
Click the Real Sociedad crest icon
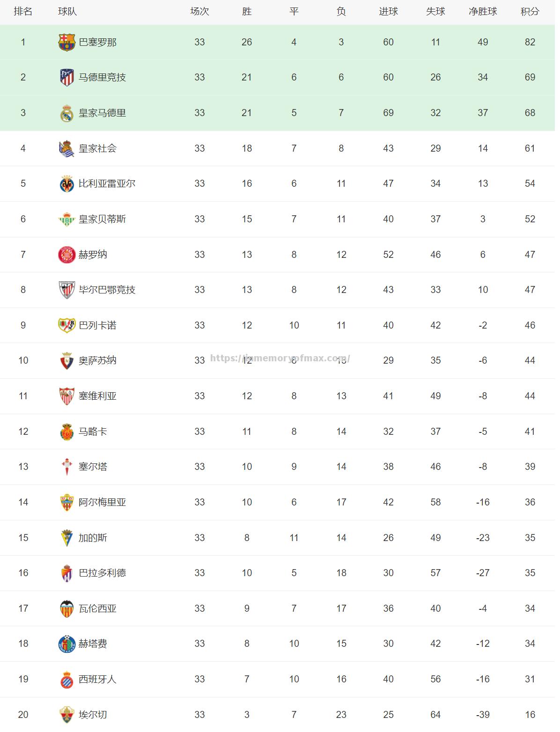[x=67, y=148]
